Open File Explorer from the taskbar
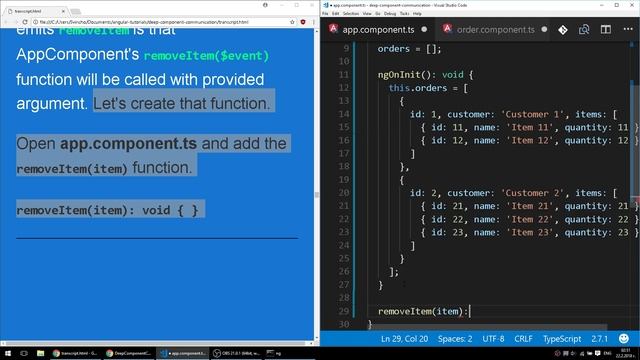This screenshot has height=360, width=640. 40,353
